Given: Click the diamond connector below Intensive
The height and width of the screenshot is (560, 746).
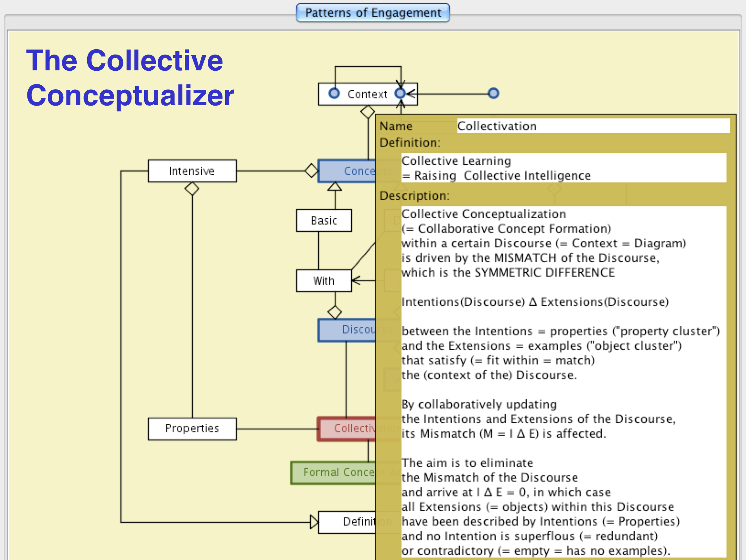Looking at the screenshot, I should coord(192,188).
